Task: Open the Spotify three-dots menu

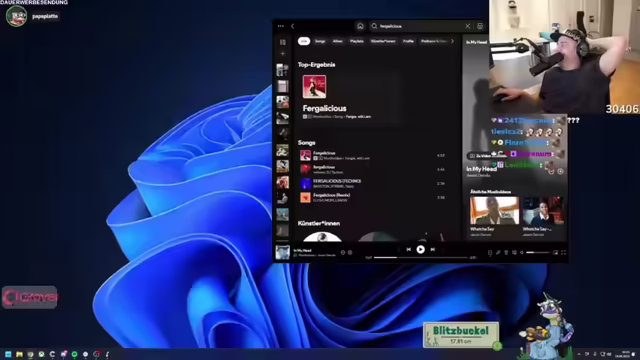Action: 280,26
